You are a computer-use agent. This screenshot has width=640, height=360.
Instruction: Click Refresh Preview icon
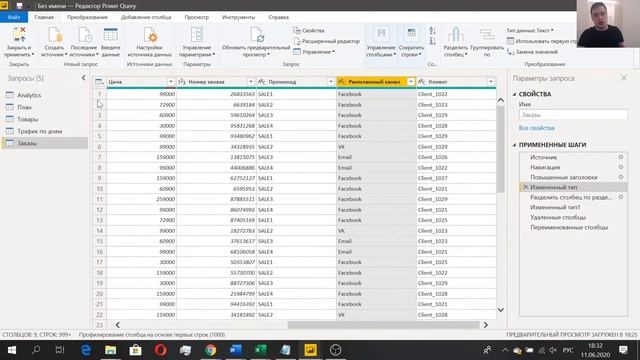click(257, 35)
